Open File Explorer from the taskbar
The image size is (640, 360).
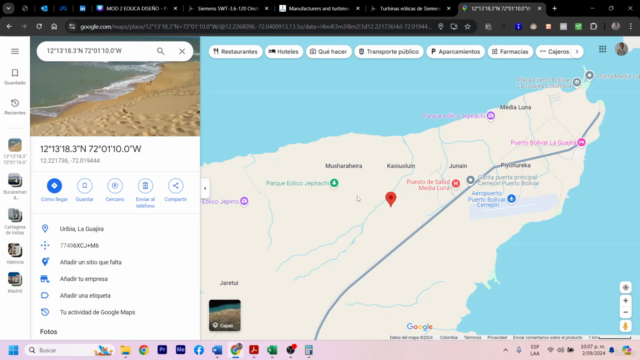point(125,350)
